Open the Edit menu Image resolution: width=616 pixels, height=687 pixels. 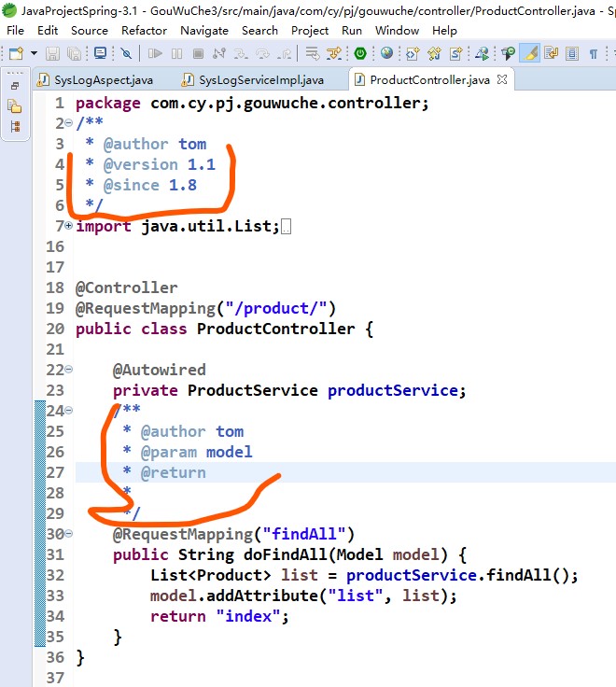click(48, 30)
